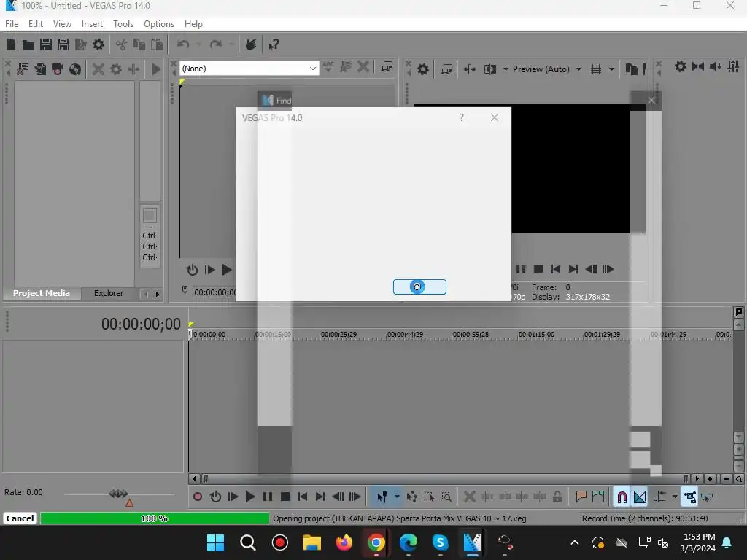Click the Cut scissors icon
The image size is (747, 560).
click(122, 44)
